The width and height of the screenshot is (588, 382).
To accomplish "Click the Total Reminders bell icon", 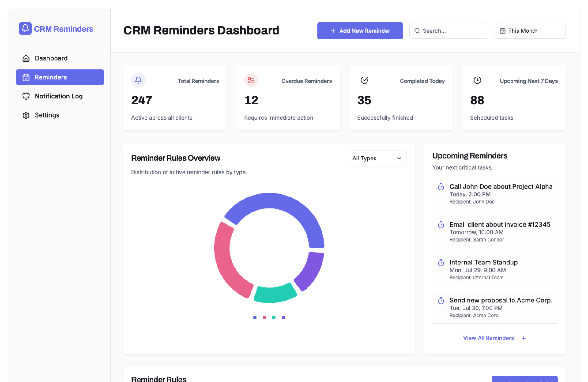I will (138, 80).
